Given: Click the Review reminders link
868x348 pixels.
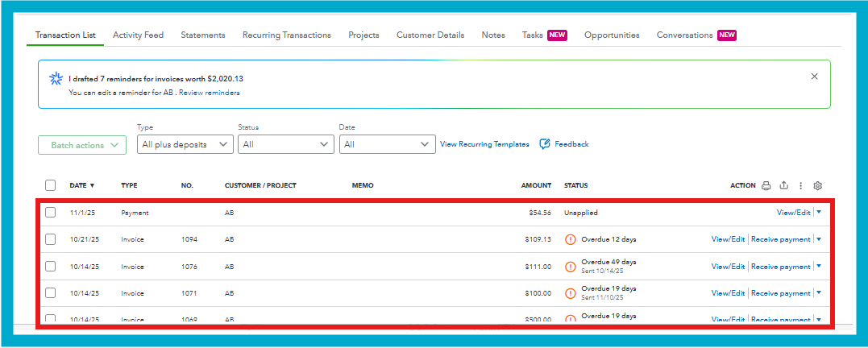Looking at the screenshot, I should [210, 93].
